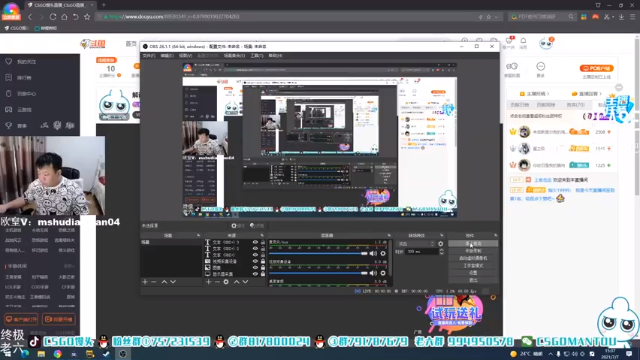Toggle visibility of third 文本 (GDI+) source

point(256,255)
